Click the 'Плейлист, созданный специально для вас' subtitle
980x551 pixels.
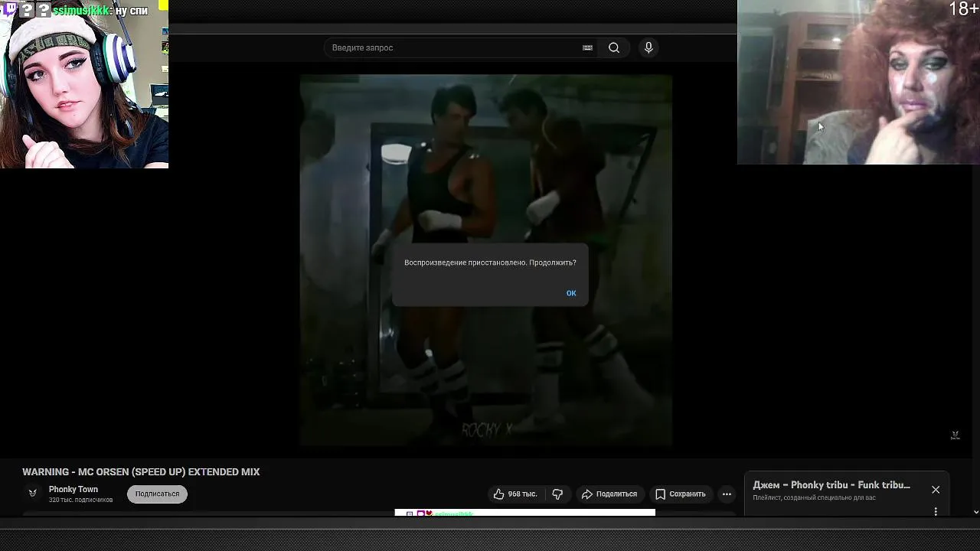814,498
